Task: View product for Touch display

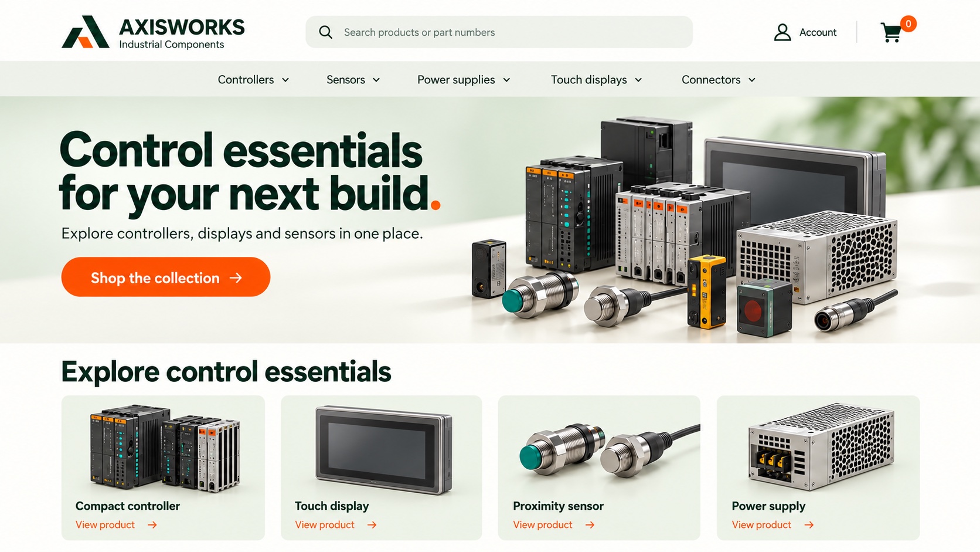Action: click(x=336, y=525)
